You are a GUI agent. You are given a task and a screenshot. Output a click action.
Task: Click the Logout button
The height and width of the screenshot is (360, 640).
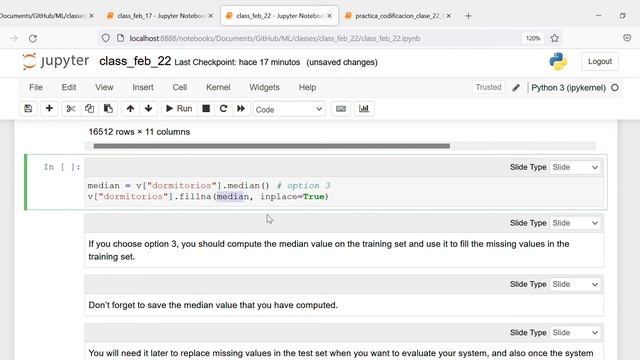click(x=600, y=62)
